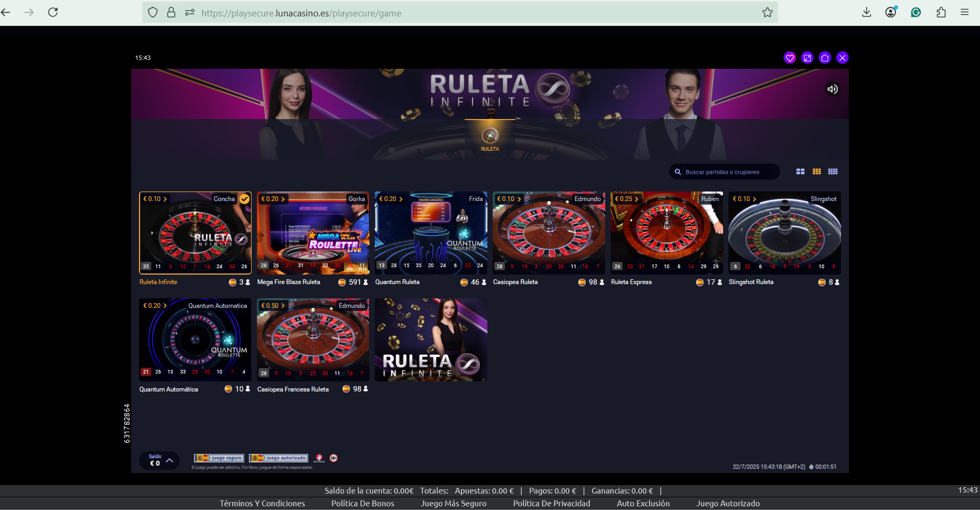Focus the Buscar partidas o crupieres field
The height and width of the screenshot is (510, 980).
point(725,172)
